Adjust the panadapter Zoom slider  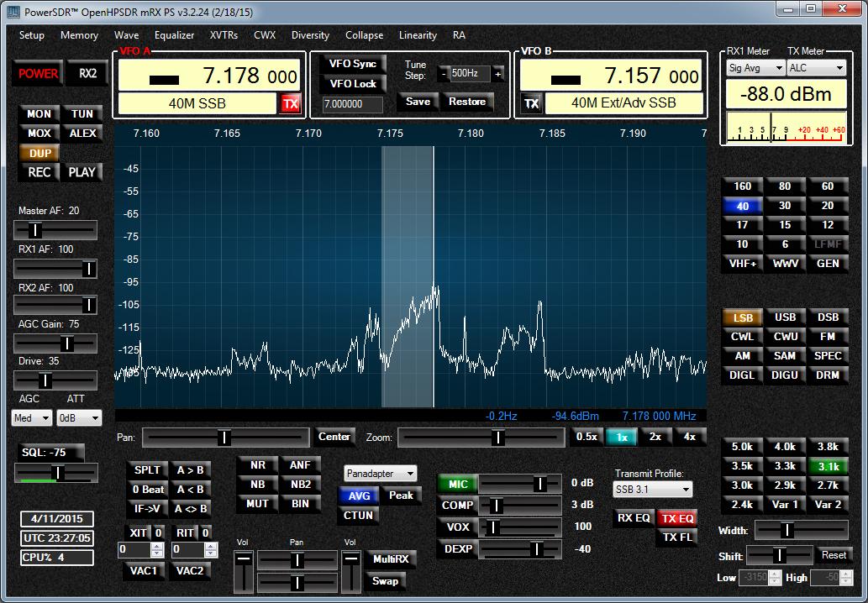(481, 438)
